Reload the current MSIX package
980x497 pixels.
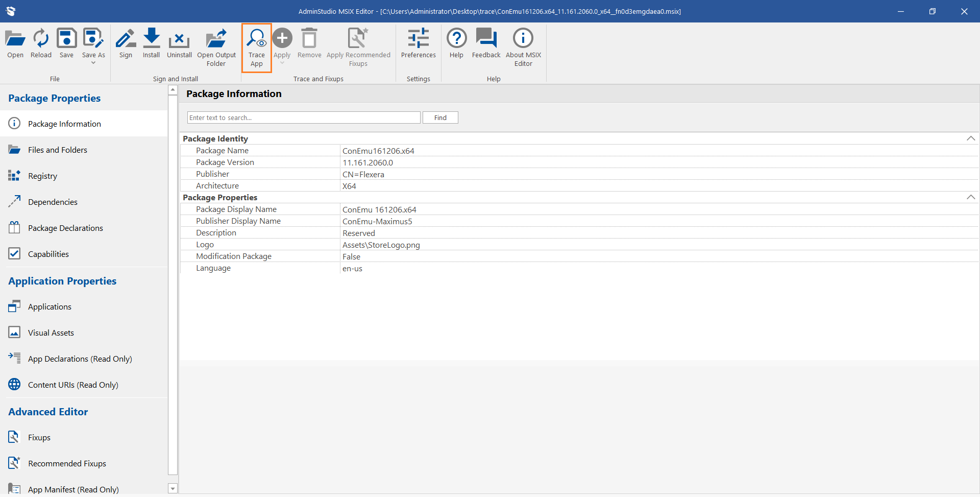pyautogui.click(x=41, y=44)
